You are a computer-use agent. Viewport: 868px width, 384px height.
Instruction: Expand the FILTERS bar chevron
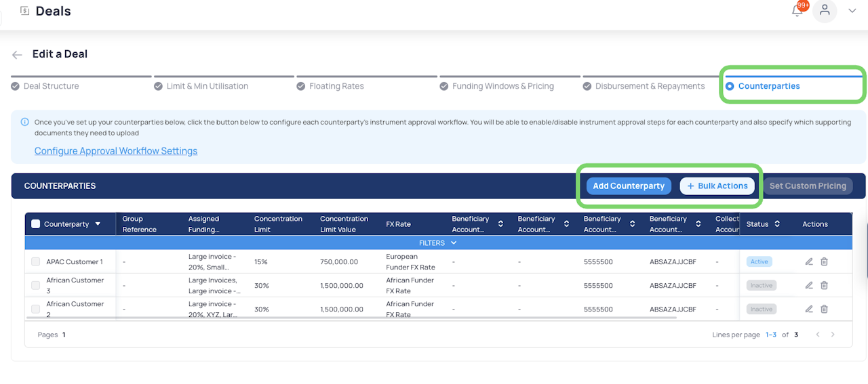454,243
